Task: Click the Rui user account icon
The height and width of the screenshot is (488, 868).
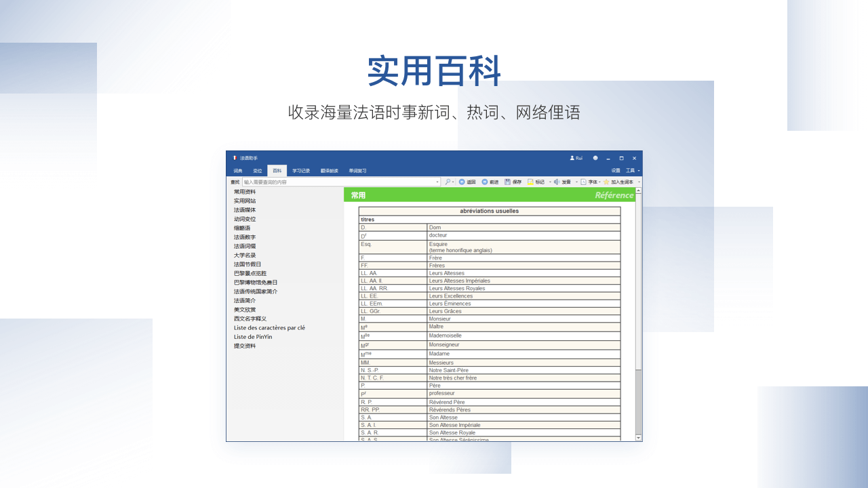Action: [572, 158]
